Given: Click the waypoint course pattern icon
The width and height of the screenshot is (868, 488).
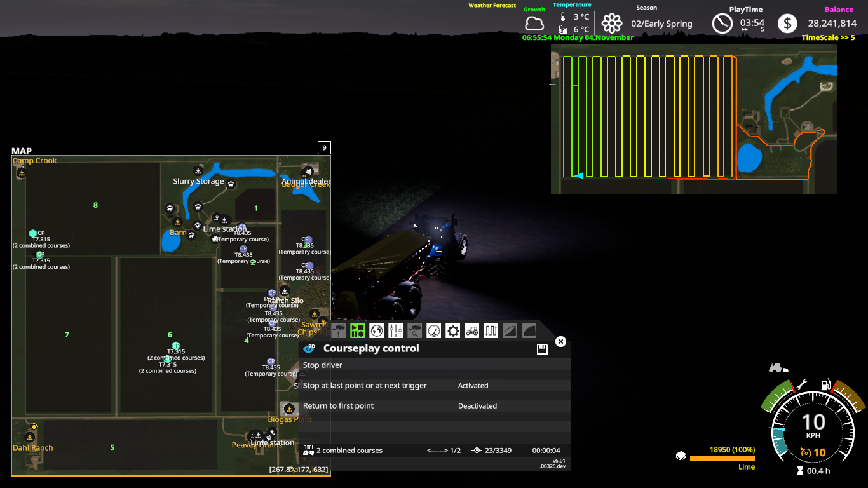Looking at the screenshot, I should [491, 330].
